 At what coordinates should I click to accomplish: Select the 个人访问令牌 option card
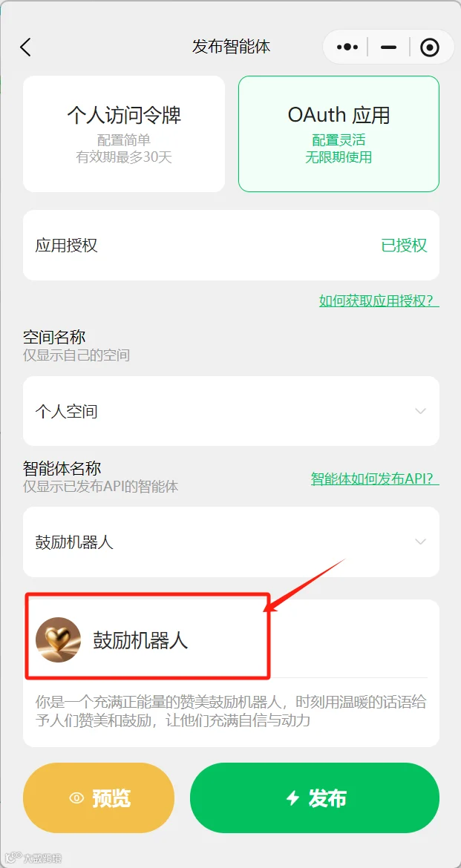(124, 134)
